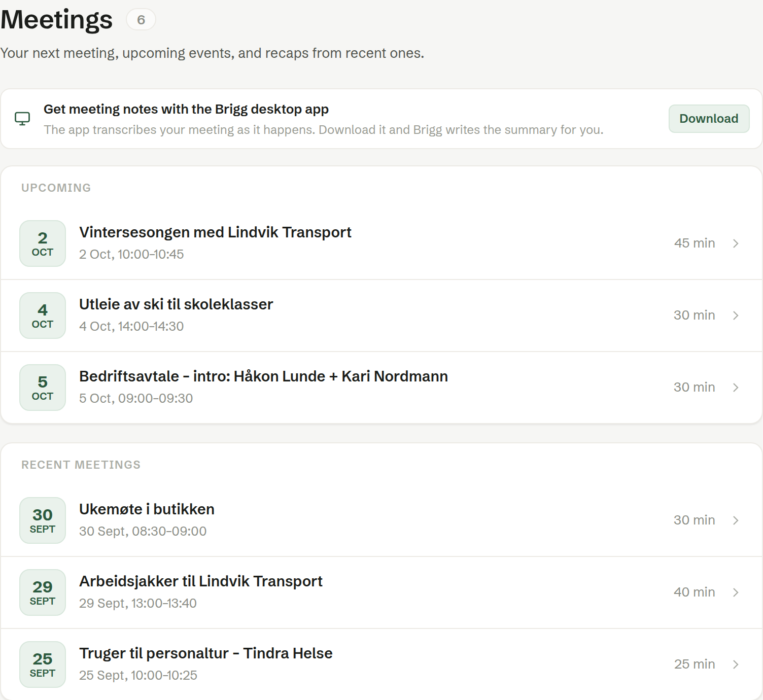The height and width of the screenshot is (700, 763).
Task: Click 30 min label for Utleie av ski
Action: [x=695, y=316]
